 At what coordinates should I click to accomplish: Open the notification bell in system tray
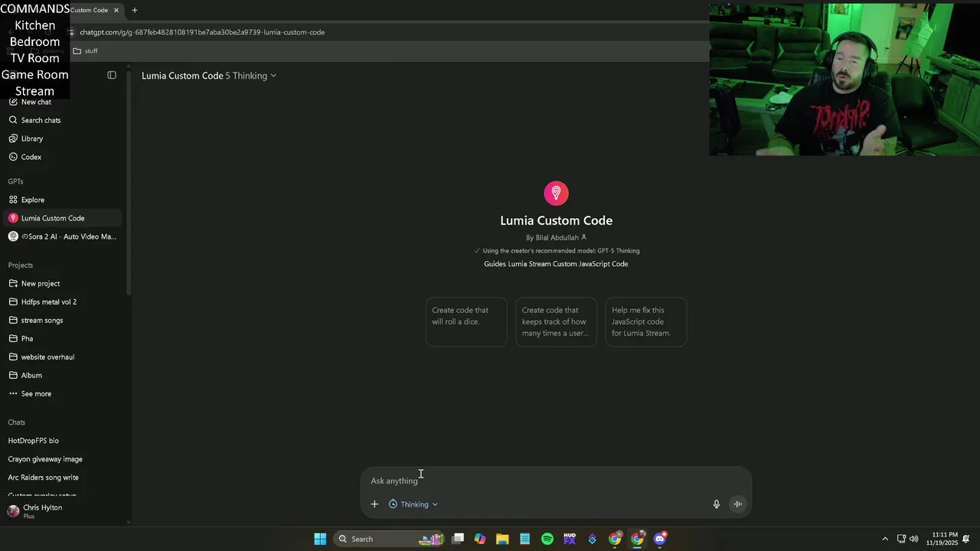[x=966, y=539]
